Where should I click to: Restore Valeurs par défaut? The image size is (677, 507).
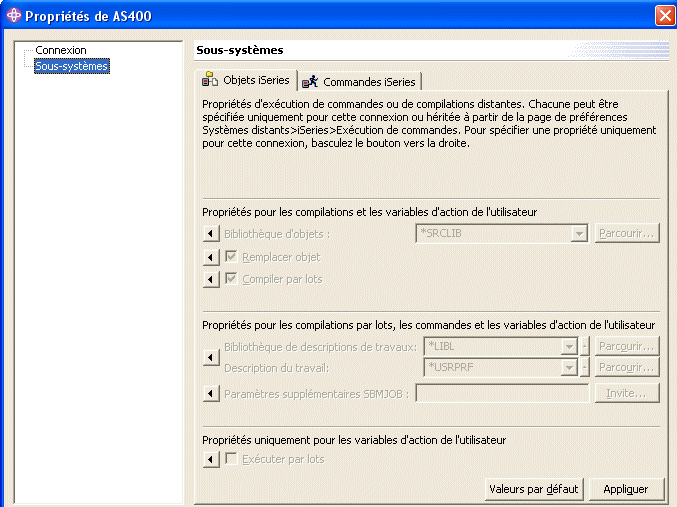pyautogui.click(x=534, y=489)
